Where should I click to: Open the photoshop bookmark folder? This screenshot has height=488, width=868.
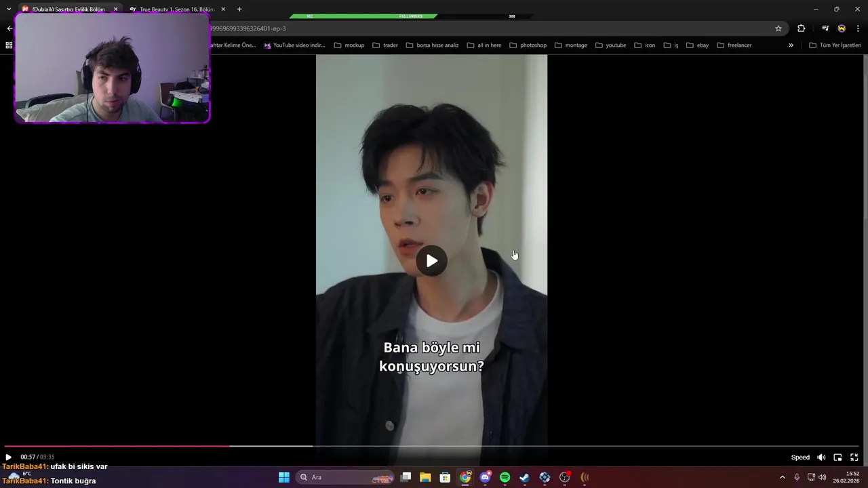(x=528, y=45)
